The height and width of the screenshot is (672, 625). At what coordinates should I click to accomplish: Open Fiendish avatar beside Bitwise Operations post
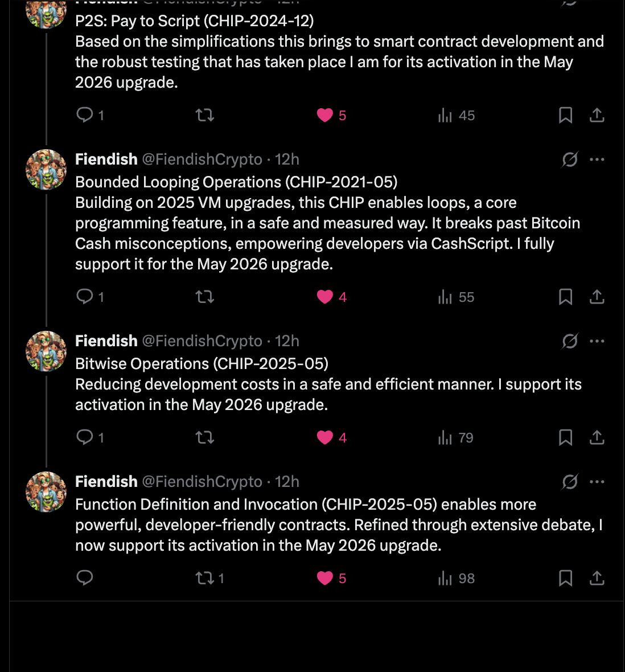(x=46, y=351)
